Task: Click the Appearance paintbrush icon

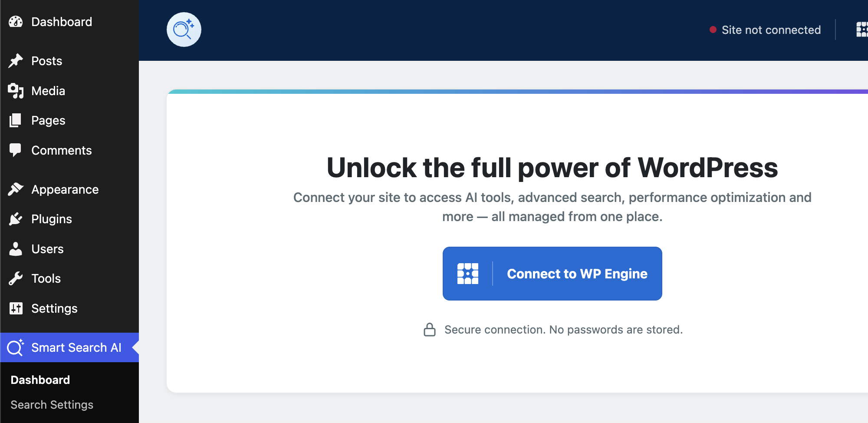Action: [16, 189]
